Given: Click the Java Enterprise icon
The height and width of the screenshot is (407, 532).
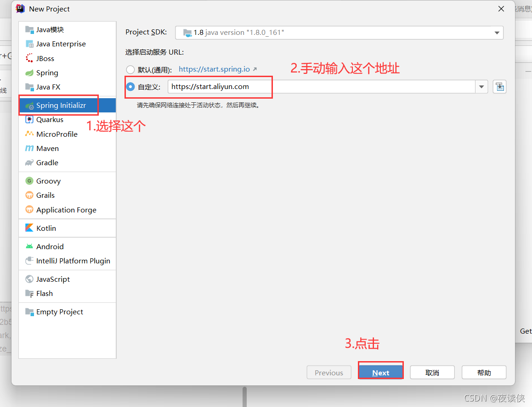Looking at the screenshot, I should (29, 44).
